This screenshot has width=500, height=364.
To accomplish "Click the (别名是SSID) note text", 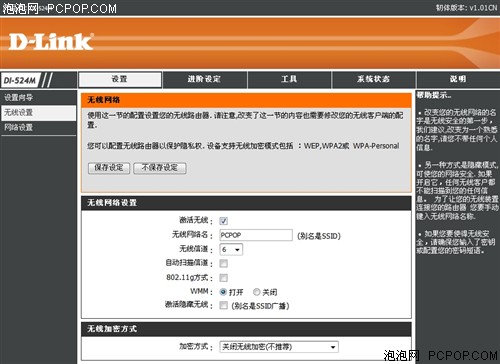I will 319,236.
